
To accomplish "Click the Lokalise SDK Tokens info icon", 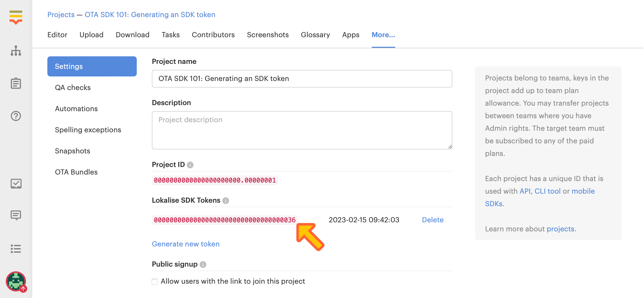I will 226,201.
